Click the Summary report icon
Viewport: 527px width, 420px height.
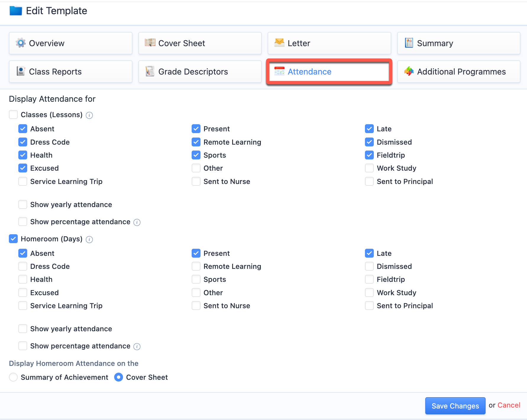click(x=409, y=43)
